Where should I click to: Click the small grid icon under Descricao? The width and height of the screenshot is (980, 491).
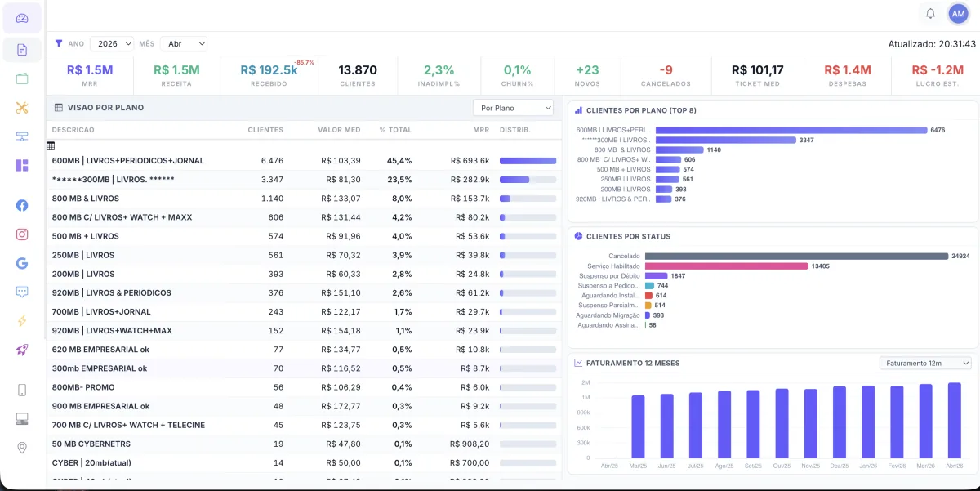(51, 145)
